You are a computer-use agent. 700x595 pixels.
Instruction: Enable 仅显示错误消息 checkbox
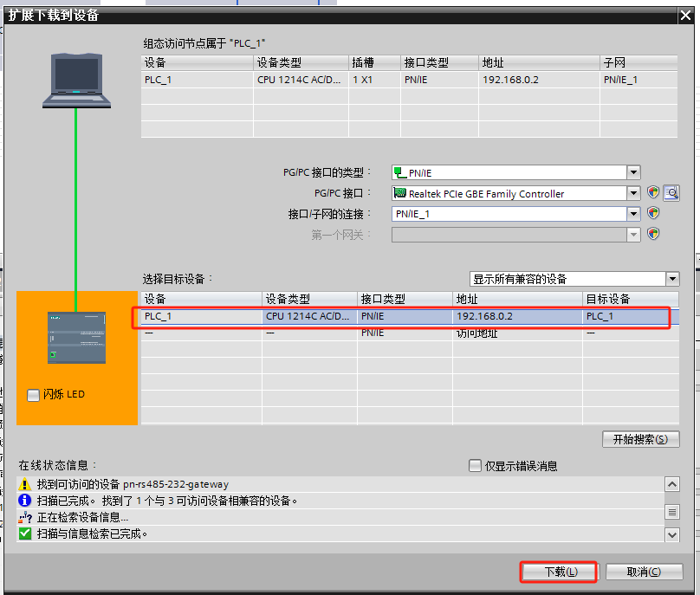pos(475,466)
